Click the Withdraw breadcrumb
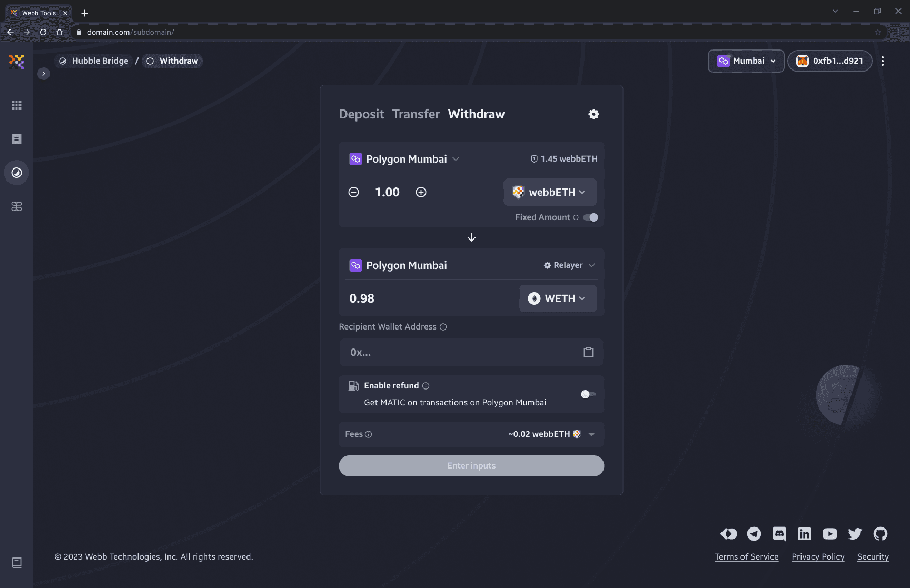Viewport: 910px width, 588px height. (172, 61)
